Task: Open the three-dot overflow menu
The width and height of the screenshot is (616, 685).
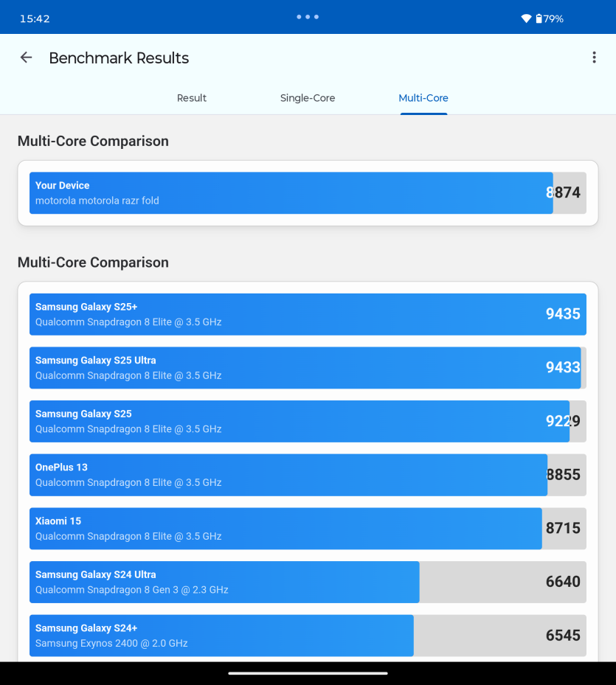Action: tap(594, 58)
